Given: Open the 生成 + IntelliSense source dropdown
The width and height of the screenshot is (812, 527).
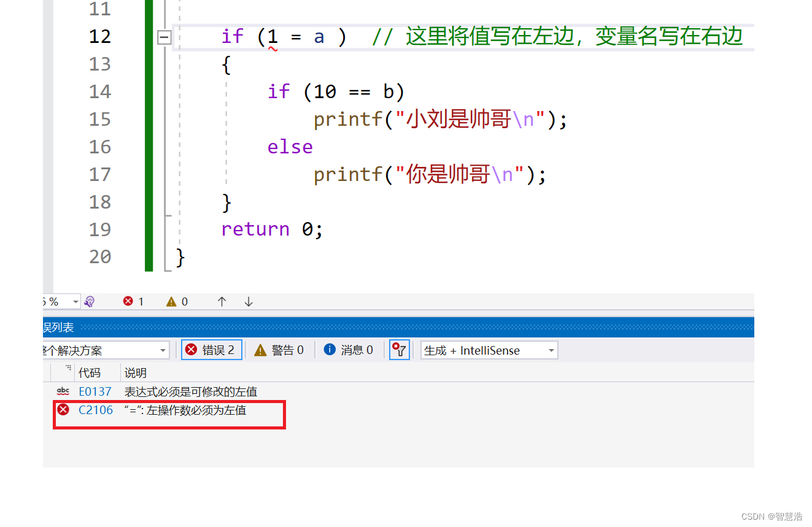Looking at the screenshot, I should (x=489, y=350).
